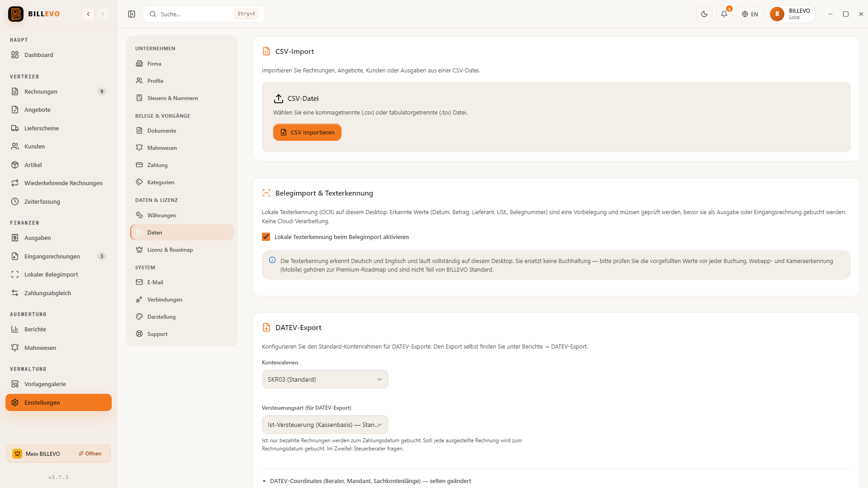Image resolution: width=868 pixels, height=488 pixels.
Task: Open Verbindungen plug icon settings
Action: click(182, 300)
